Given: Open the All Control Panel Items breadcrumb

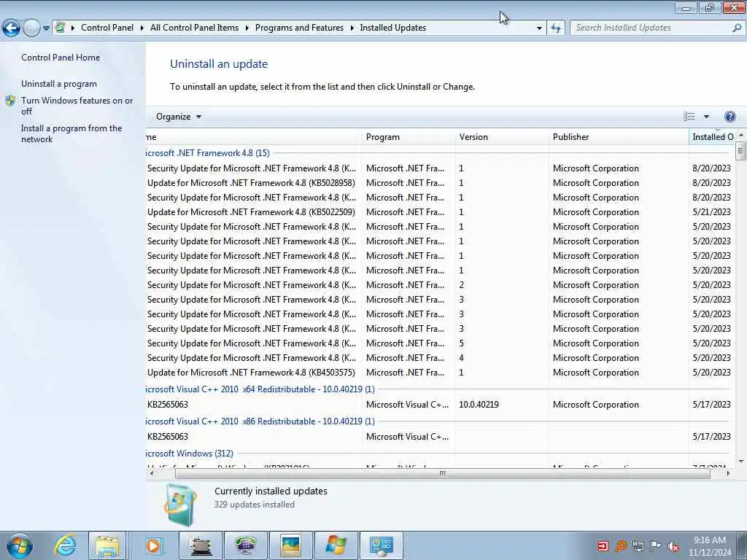Looking at the screenshot, I should pos(194,28).
